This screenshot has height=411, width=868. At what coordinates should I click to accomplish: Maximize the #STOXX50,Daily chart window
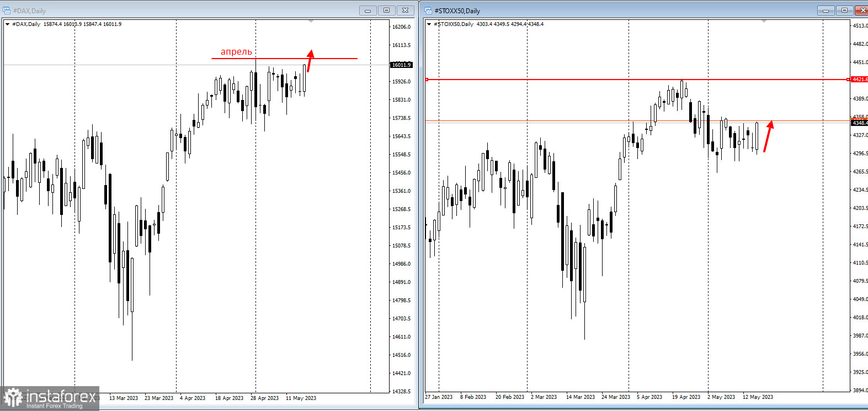845,10
